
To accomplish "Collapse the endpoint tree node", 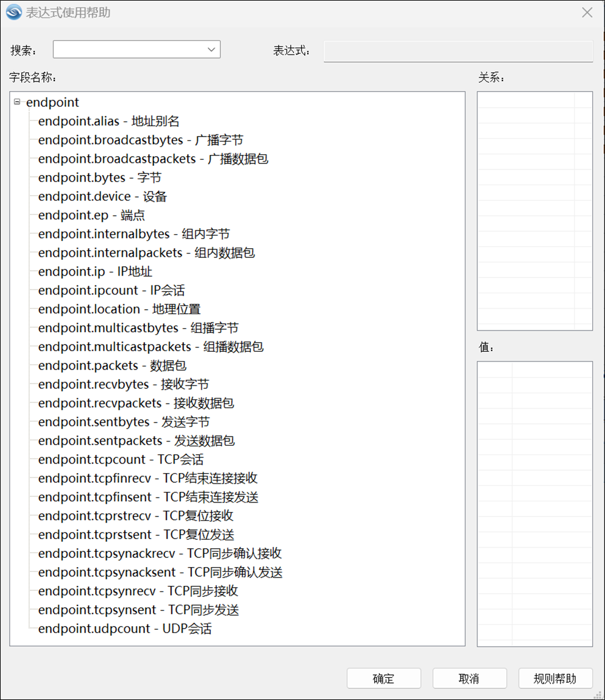I will tap(18, 102).
